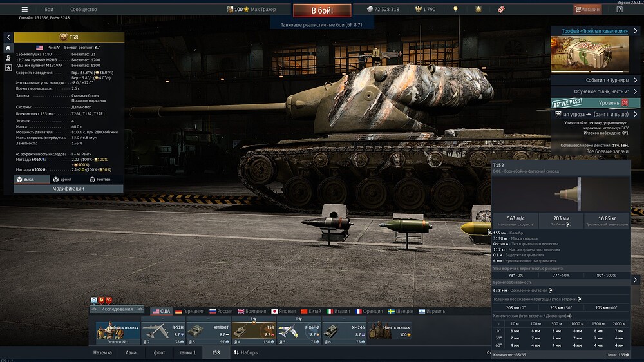Open the help question mark icon

(620, 9)
